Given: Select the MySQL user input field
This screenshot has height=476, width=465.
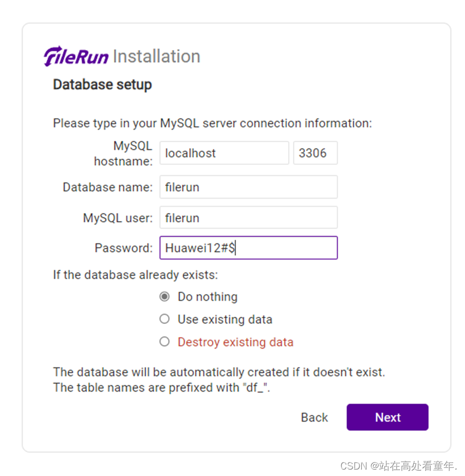Looking at the screenshot, I should tap(248, 217).
